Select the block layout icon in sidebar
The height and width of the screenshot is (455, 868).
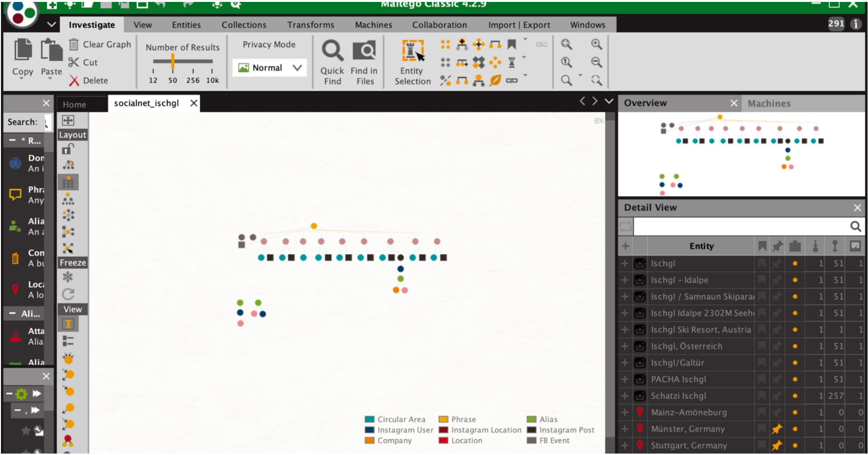(x=68, y=182)
